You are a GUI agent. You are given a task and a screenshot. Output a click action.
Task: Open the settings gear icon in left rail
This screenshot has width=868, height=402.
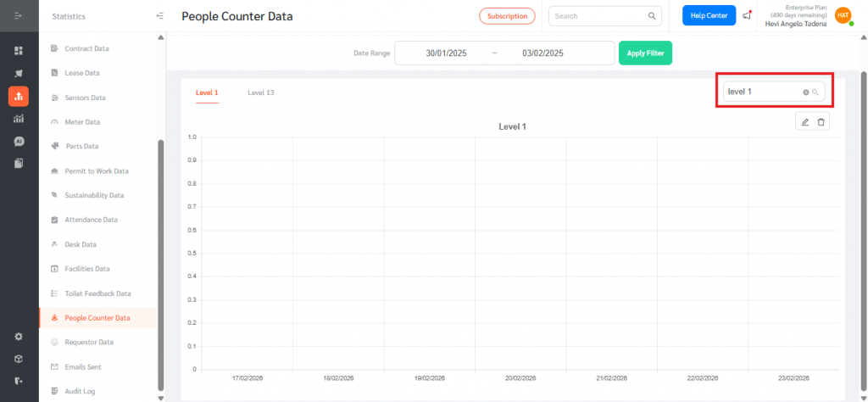(19, 337)
